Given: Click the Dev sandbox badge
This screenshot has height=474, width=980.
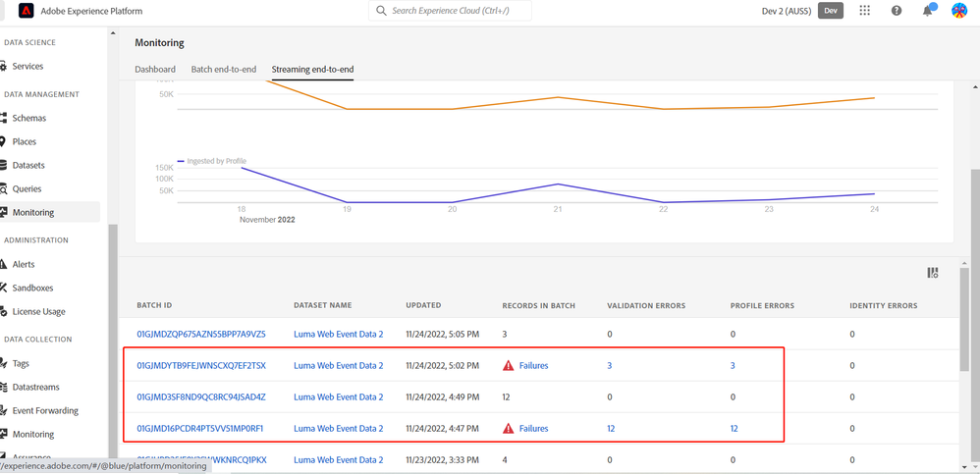Looking at the screenshot, I should tap(831, 11).
